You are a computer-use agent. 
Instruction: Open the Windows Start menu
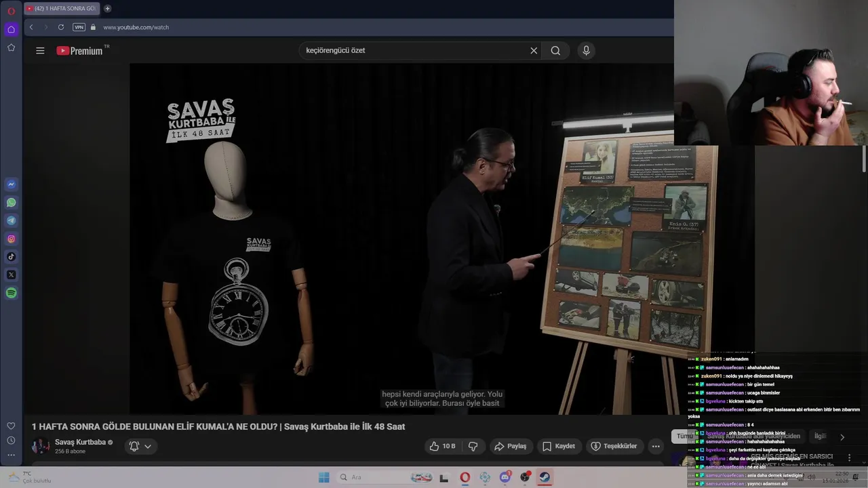323,477
